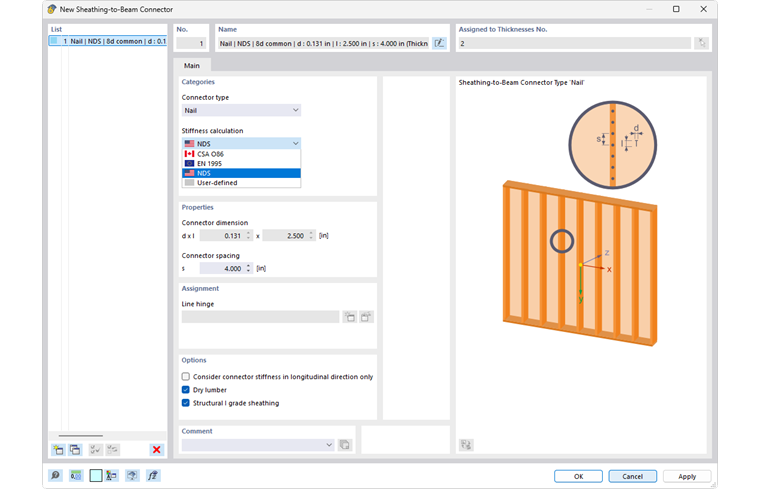Open the Comment dropdown
The height and width of the screenshot is (489, 760).
click(x=258, y=445)
